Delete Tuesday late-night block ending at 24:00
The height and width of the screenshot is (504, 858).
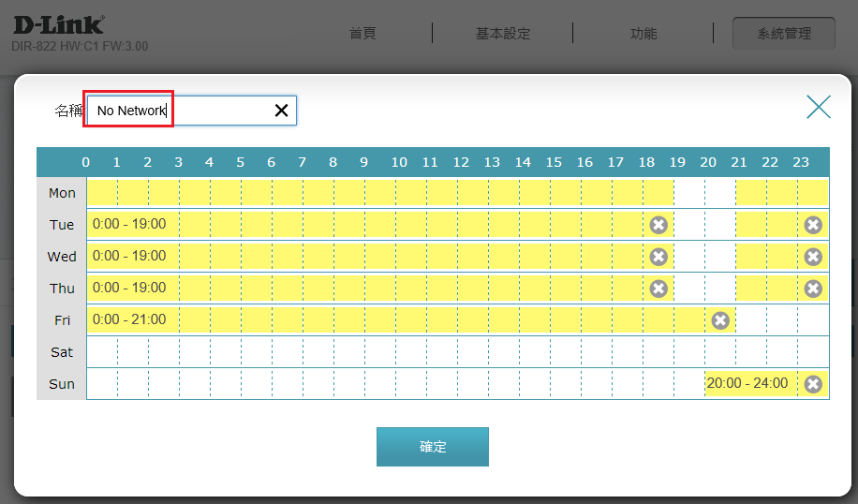[813, 225]
